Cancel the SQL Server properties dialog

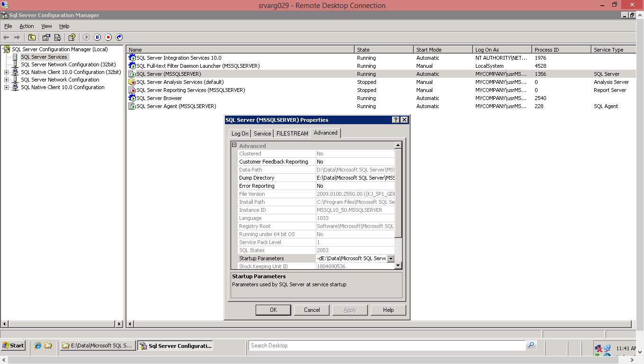tap(312, 309)
